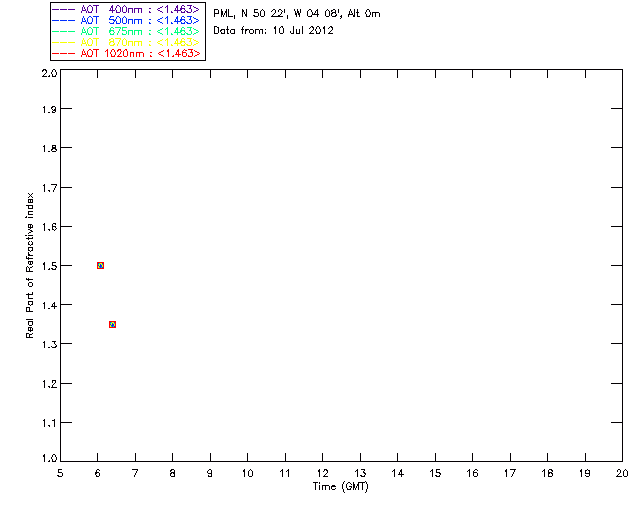Click the x-axis tick label 16
This screenshot has height=512, width=640.
[472, 473]
